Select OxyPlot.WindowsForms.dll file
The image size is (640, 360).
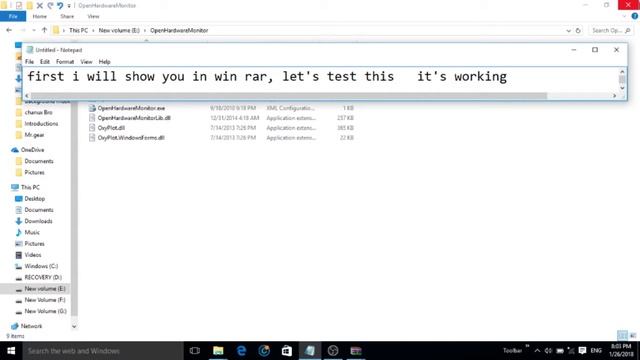click(x=131, y=138)
